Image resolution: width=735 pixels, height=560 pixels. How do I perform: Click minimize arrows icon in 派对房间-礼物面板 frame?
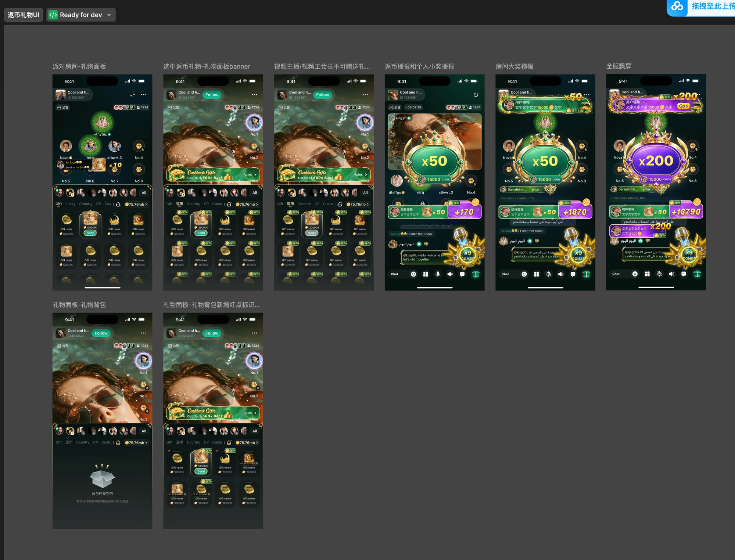point(132,95)
